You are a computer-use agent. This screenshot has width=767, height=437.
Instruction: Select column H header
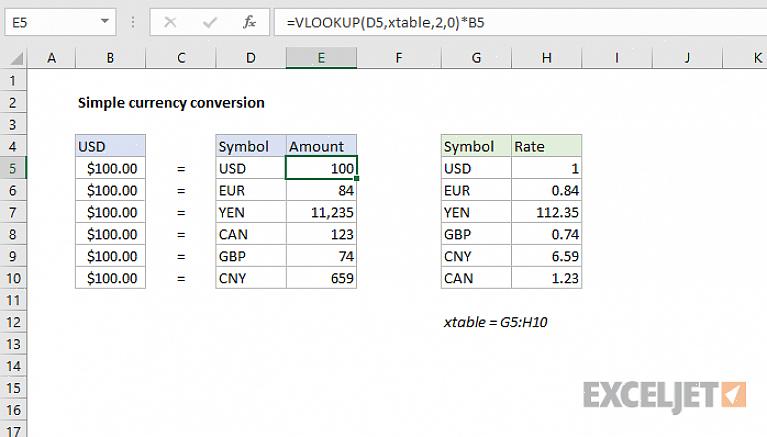(x=546, y=59)
